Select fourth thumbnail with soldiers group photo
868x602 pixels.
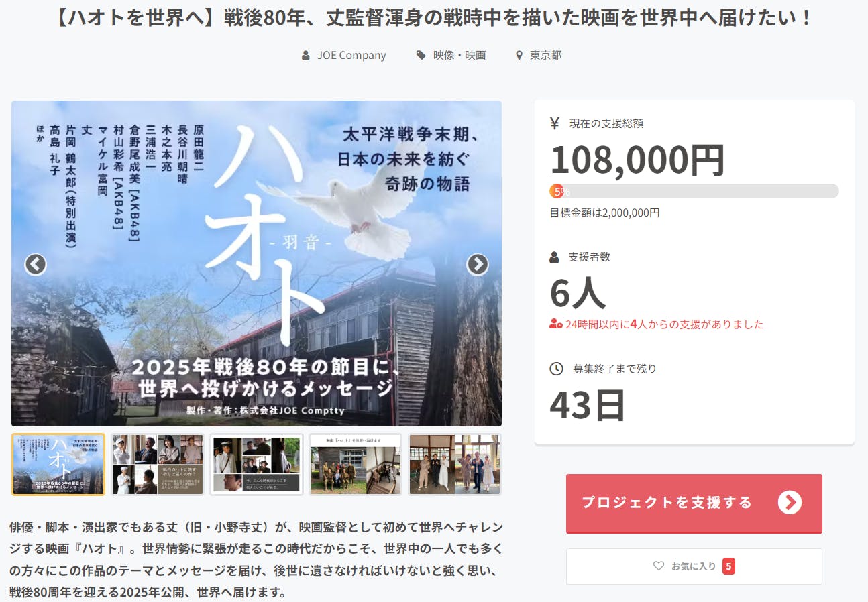click(356, 465)
